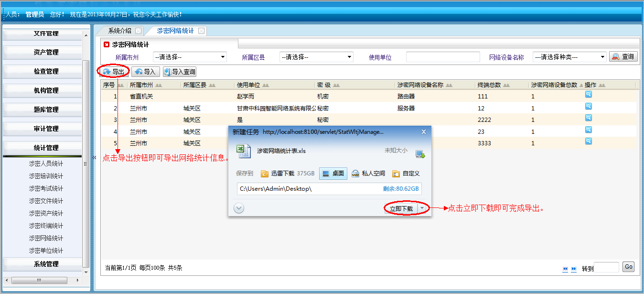Go to last page pagination icon
The height and width of the screenshot is (294, 644).
574,269
